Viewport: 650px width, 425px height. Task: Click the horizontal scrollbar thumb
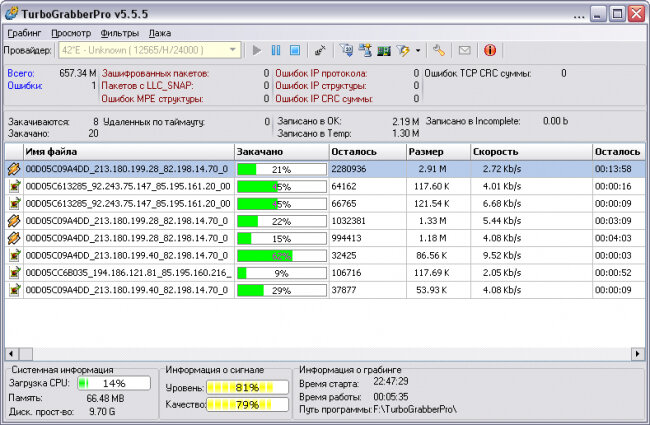(26, 354)
